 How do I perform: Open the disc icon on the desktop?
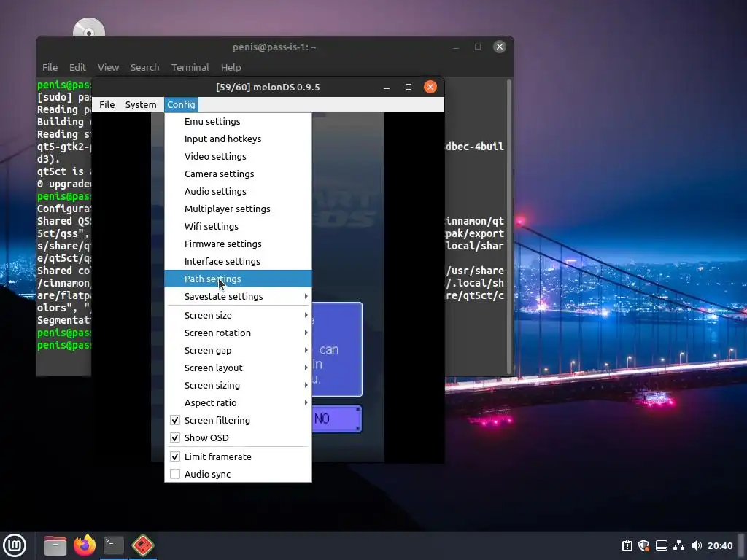88,28
